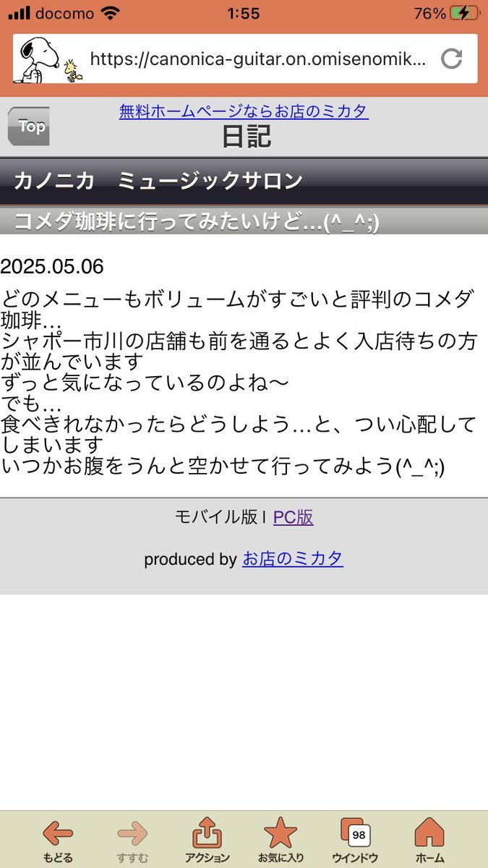Screen dimensions: 488x868
Task: Tap the reload page icon
Action: click(x=452, y=59)
